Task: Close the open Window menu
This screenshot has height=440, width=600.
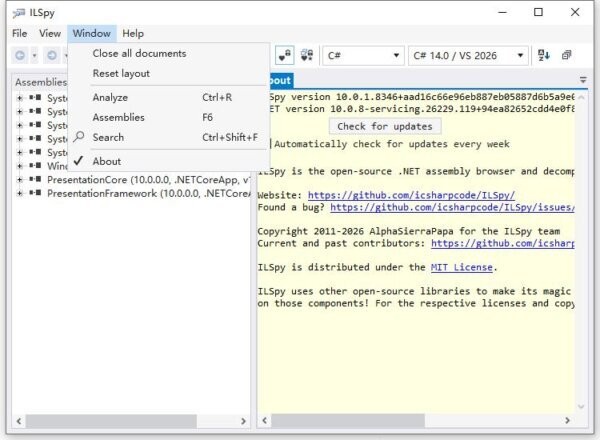Action: 92,34
